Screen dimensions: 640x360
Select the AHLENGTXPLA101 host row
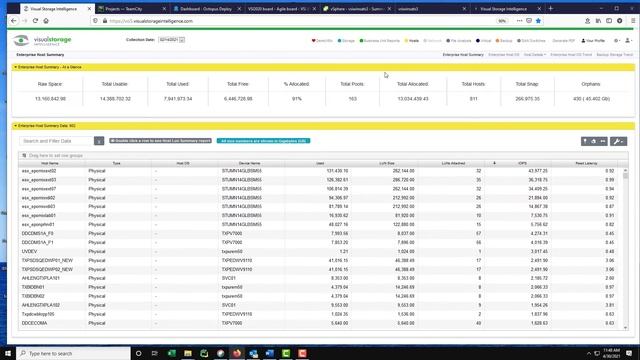(320, 278)
